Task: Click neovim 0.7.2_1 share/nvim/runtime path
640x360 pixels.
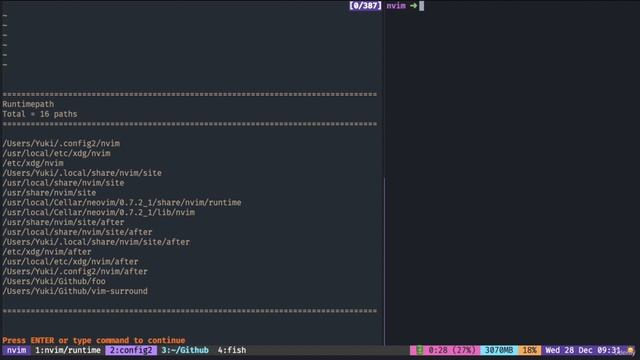Action: (122, 202)
